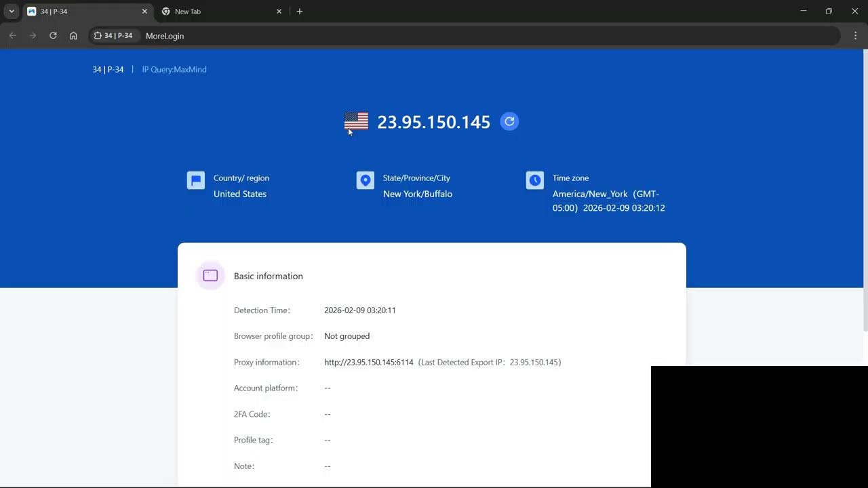Click the page vertical scrollbar

click(x=865, y=190)
